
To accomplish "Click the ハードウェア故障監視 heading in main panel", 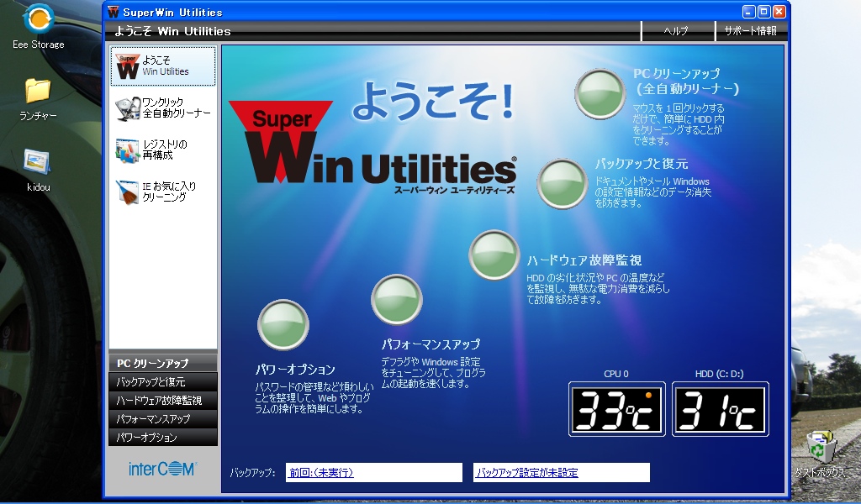I will [x=584, y=260].
